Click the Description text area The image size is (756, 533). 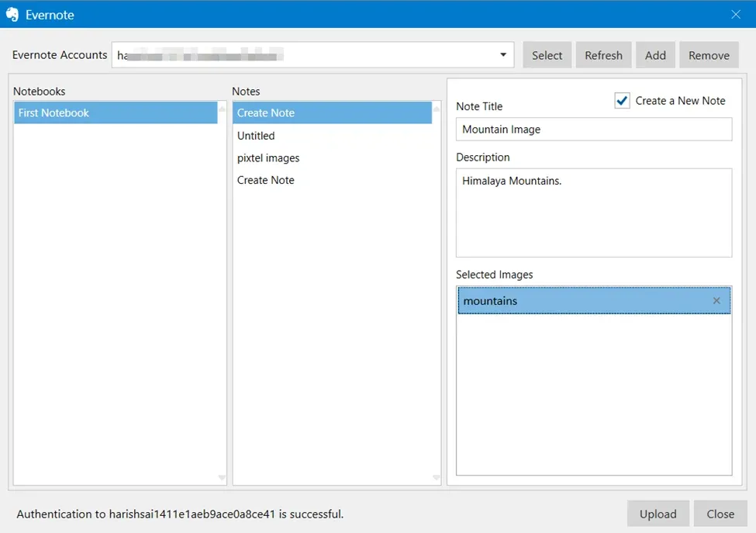click(593, 213)
